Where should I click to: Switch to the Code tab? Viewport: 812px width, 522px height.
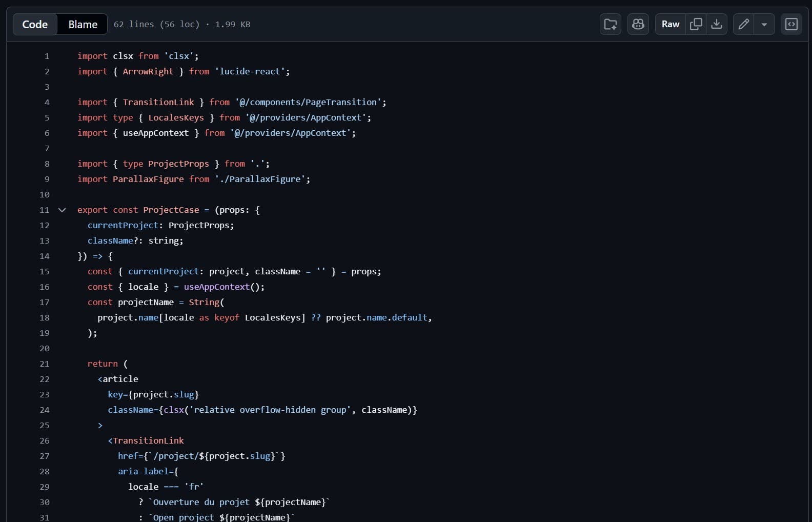[x=35, y=24]
